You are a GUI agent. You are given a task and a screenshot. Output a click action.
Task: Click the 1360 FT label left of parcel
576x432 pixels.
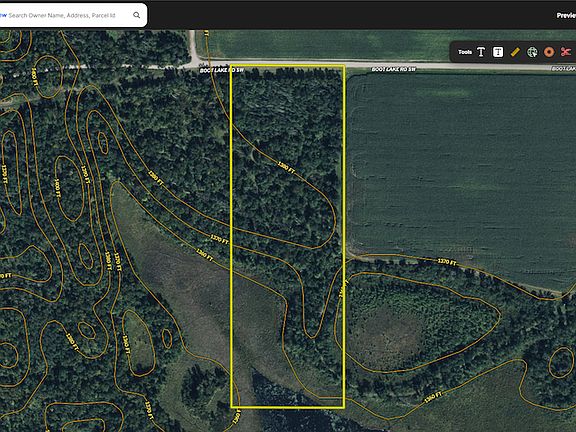pyautogui.click(x=204, y=255)
